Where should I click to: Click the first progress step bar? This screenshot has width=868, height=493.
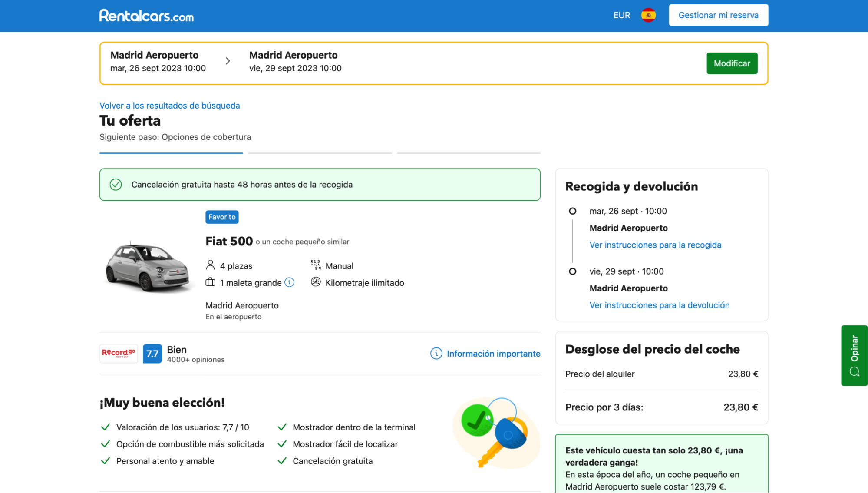171,153
